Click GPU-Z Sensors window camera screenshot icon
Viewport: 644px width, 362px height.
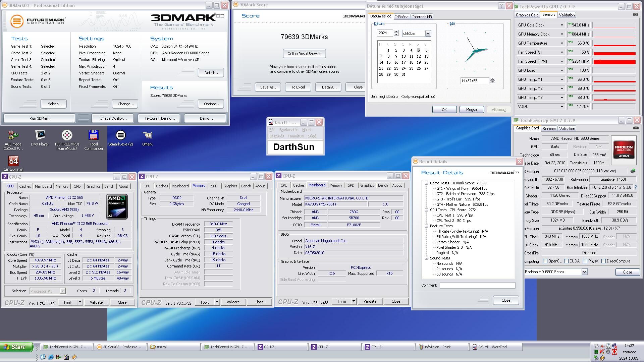[x=635, y=14]
